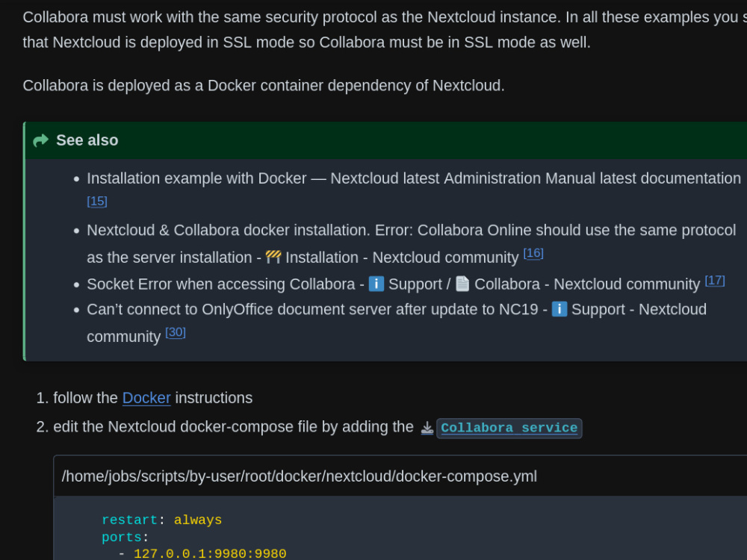Screen dimensions: 747x560
Task: Click the 'restart: always' code line
Action: (x=162, y=520)
